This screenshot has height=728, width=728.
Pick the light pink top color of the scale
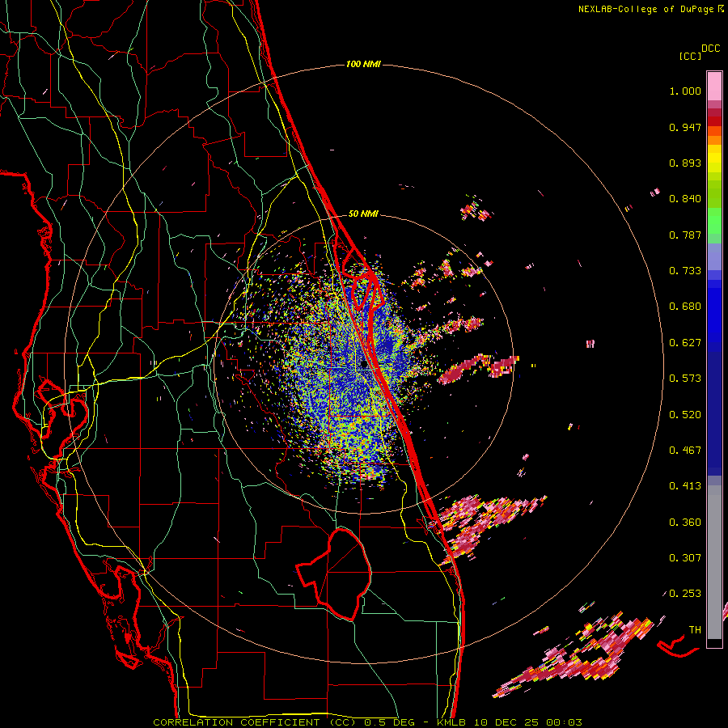(714, 87)
